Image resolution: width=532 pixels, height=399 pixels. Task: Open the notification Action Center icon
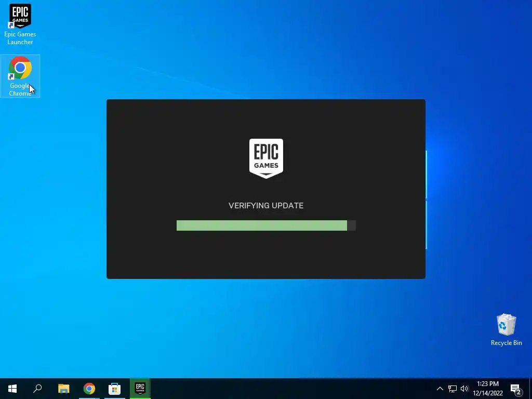click(516, 389)
